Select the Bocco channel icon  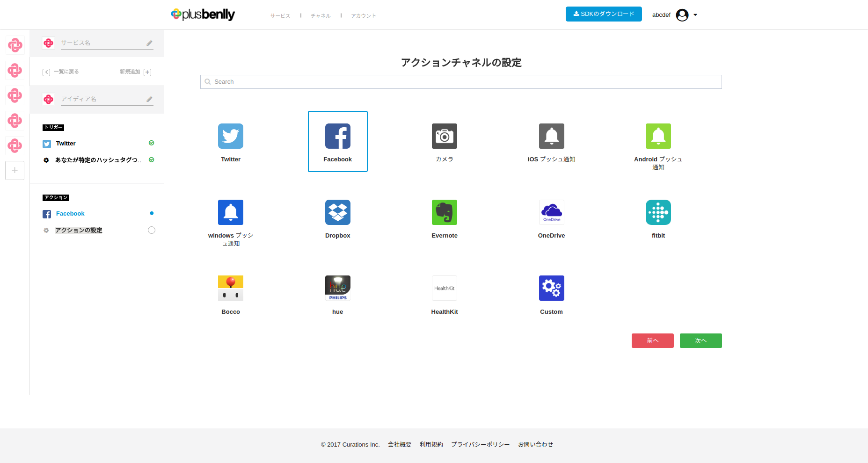click(x=231, y=288)
